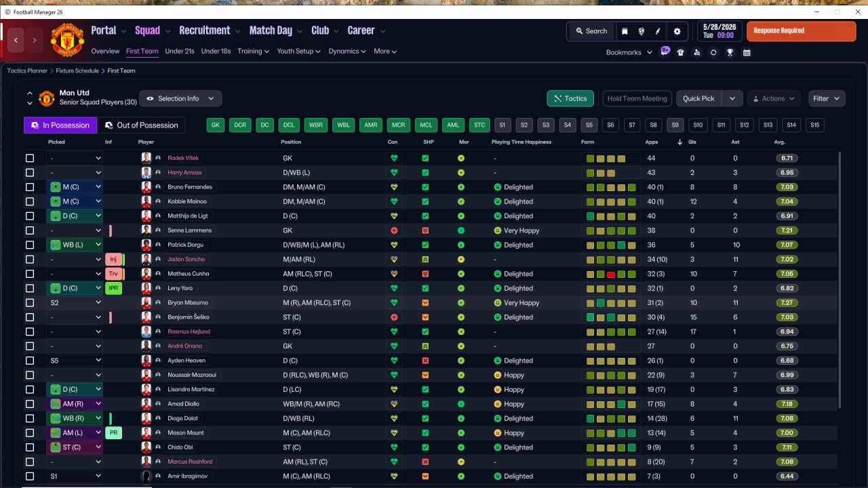Tick the checkbox for Radek Vítek
This screenshot has height=488, width=868.
pyautogui.click(x=30, y=158)
